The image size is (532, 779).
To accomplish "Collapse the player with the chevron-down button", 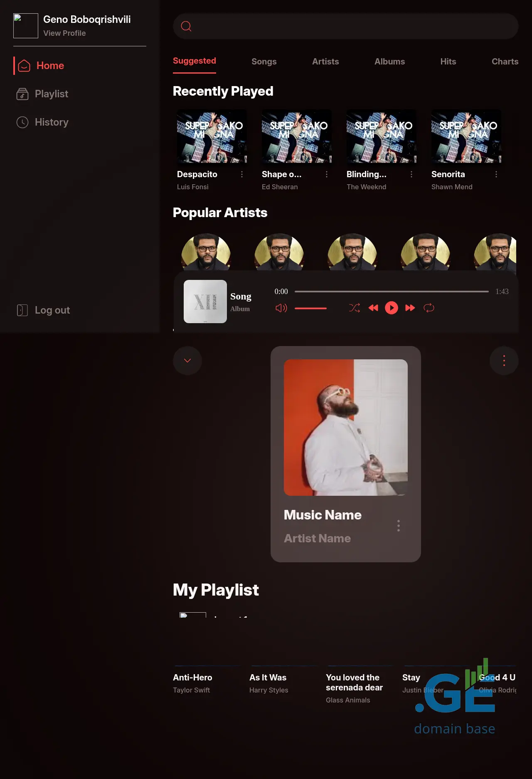I will (187, 361).
